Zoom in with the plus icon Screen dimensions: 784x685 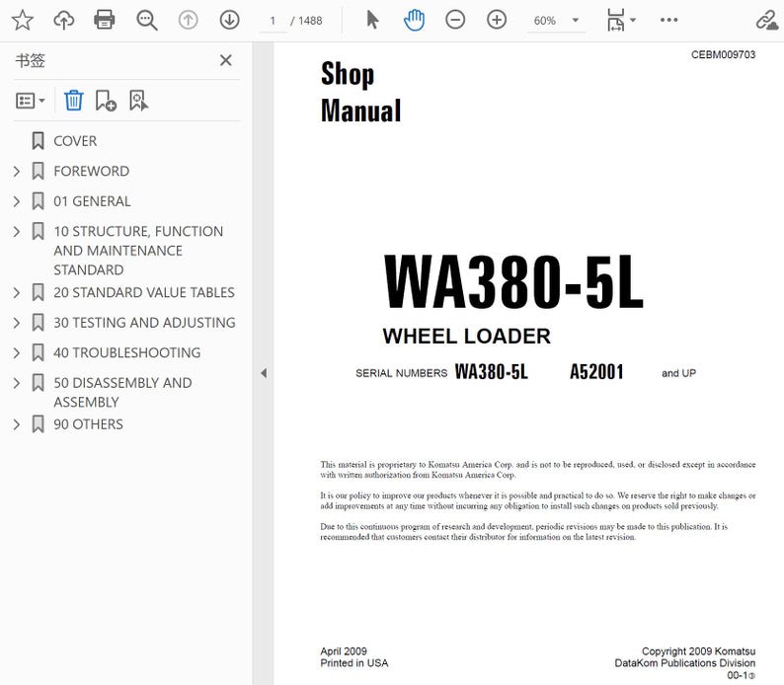[497, 21]
